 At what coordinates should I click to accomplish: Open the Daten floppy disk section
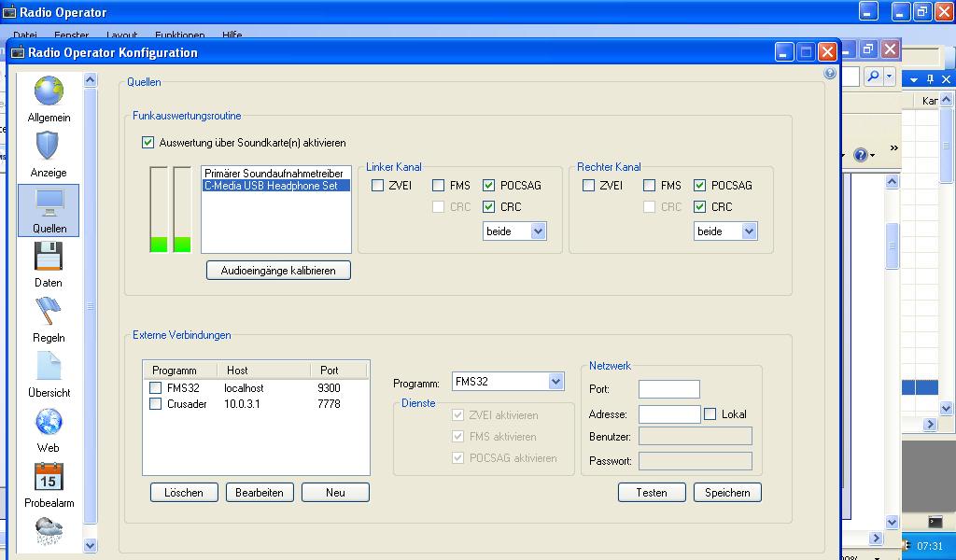pyautogui.click(x=49, y=263)
